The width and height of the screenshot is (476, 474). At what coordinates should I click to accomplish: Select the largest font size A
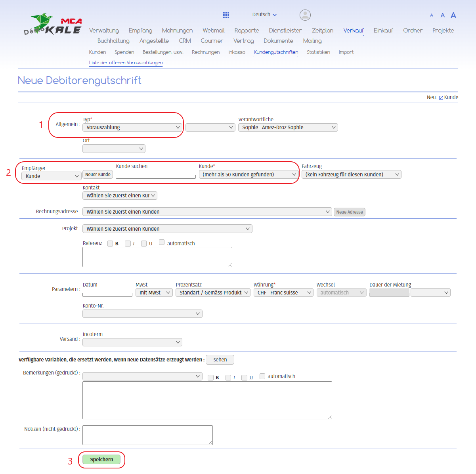pyautogui.click(x=453, y=15)
